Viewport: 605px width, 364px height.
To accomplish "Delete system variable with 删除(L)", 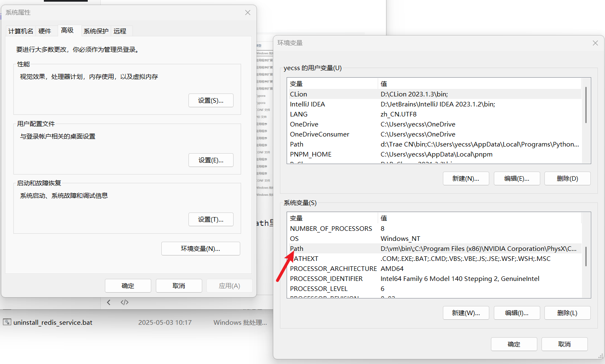I will (x=567, y=313).
